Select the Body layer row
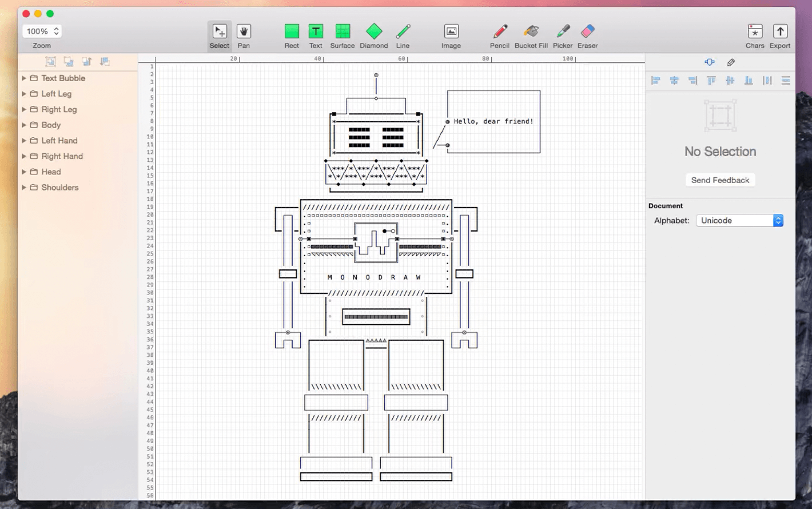 pos(78,125)
